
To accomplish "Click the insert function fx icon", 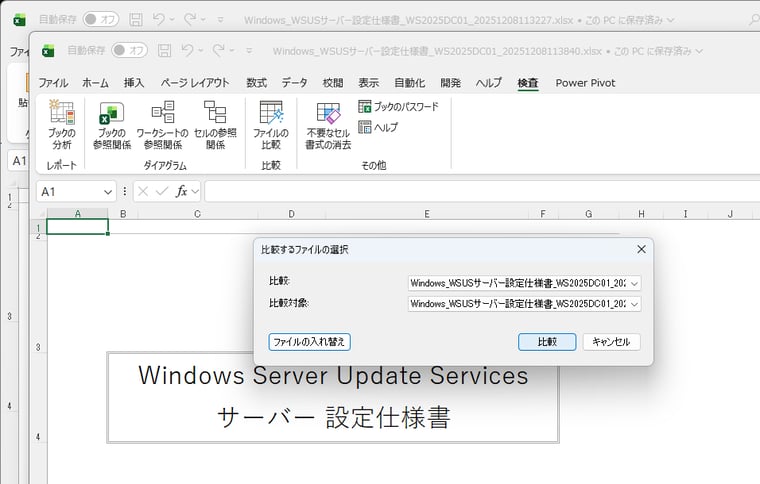I will tap(181, 191).
